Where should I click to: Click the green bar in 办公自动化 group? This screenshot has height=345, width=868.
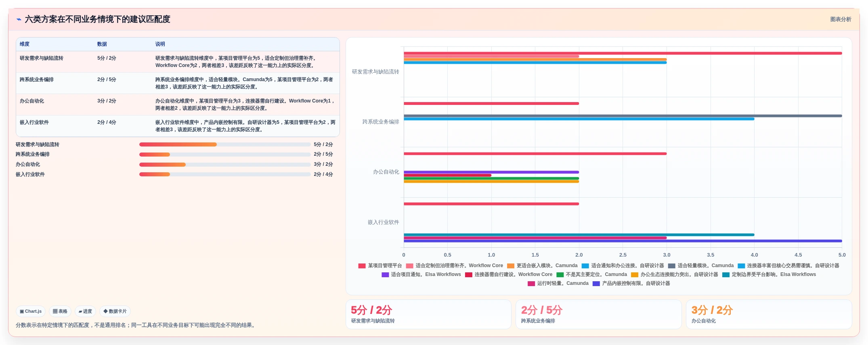pos(491,178)
